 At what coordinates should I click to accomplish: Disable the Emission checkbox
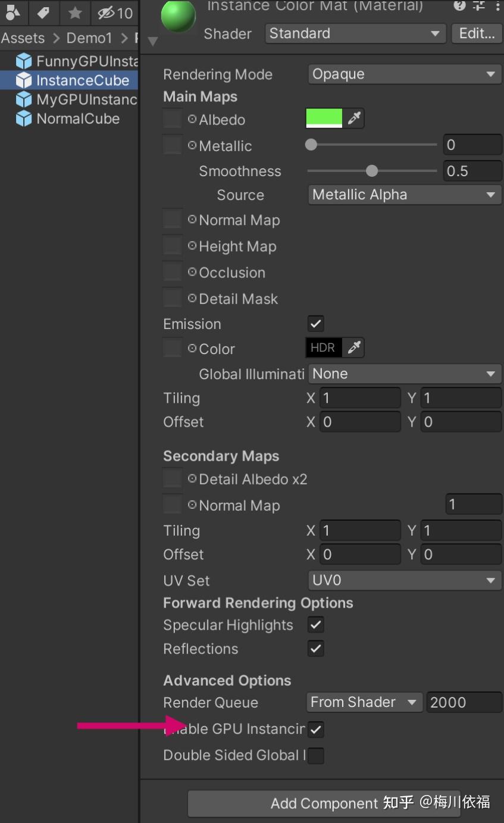point(315,324)
